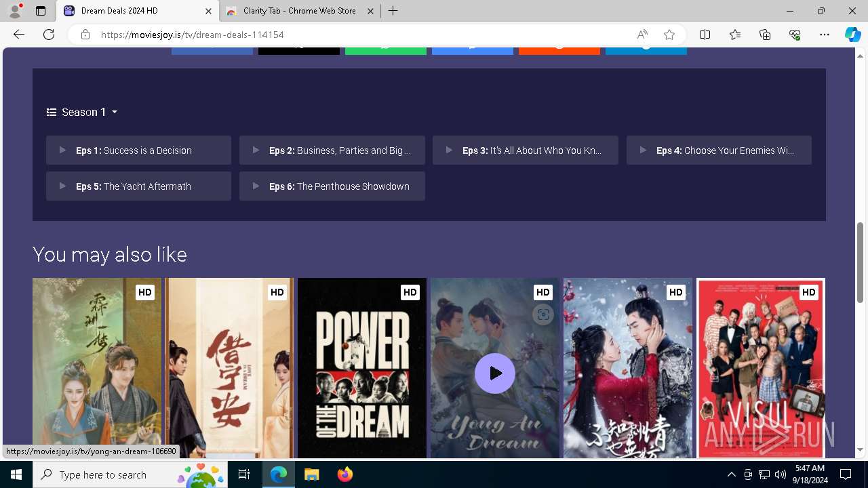Refresh the current page
The height and width of the screenshot is (488, 868).
[x=49, y=35]
